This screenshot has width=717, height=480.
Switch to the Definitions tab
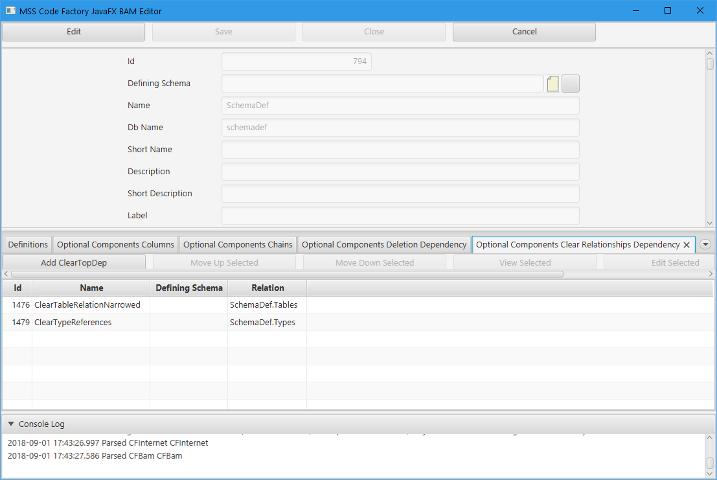pos(27,245)
